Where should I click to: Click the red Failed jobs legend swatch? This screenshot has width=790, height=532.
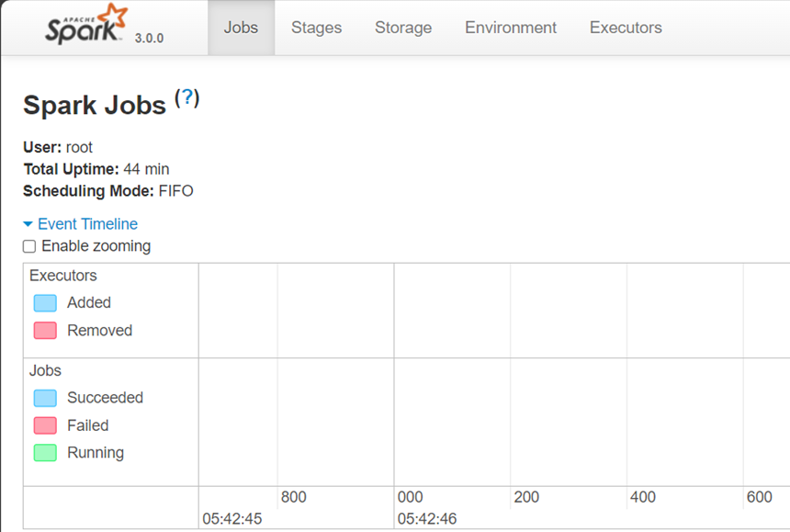(x=45, y=425)
